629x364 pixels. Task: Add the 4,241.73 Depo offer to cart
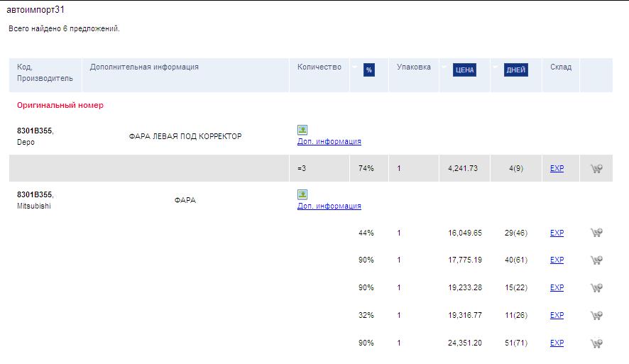(596, 169)
